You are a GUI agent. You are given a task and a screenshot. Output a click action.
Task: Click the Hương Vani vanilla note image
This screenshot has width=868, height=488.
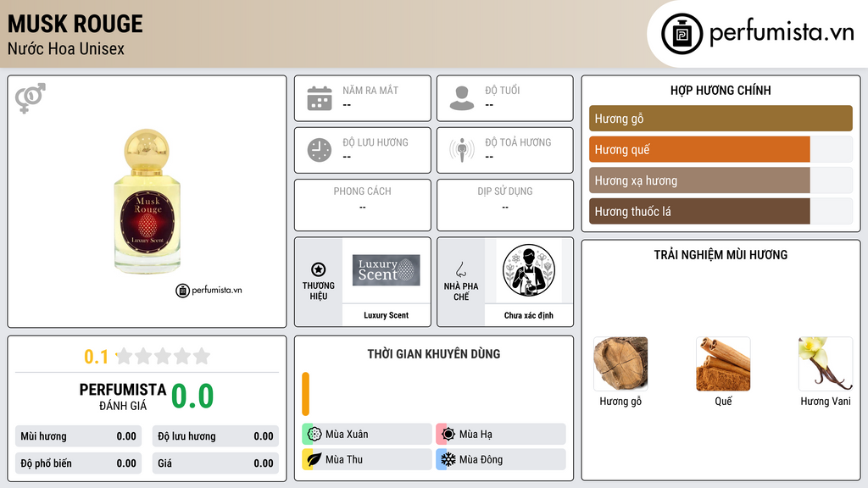tap(826, 363)
